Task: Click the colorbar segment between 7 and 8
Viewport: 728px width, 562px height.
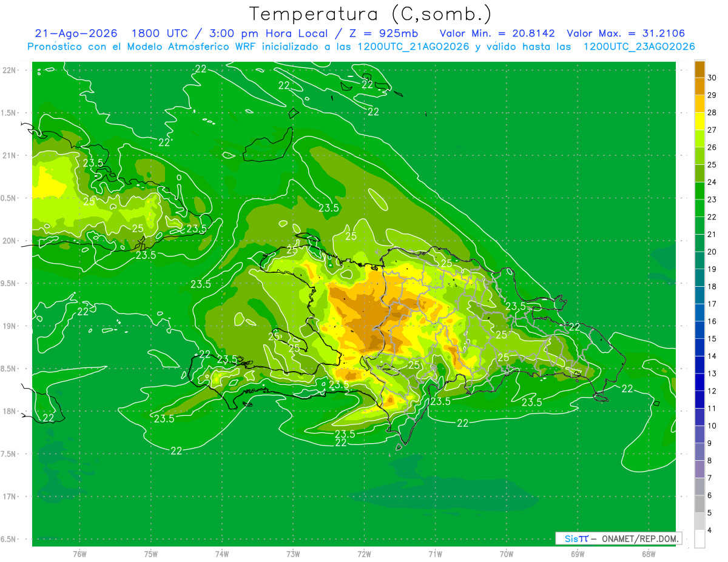Action: [x=699, y=469]
